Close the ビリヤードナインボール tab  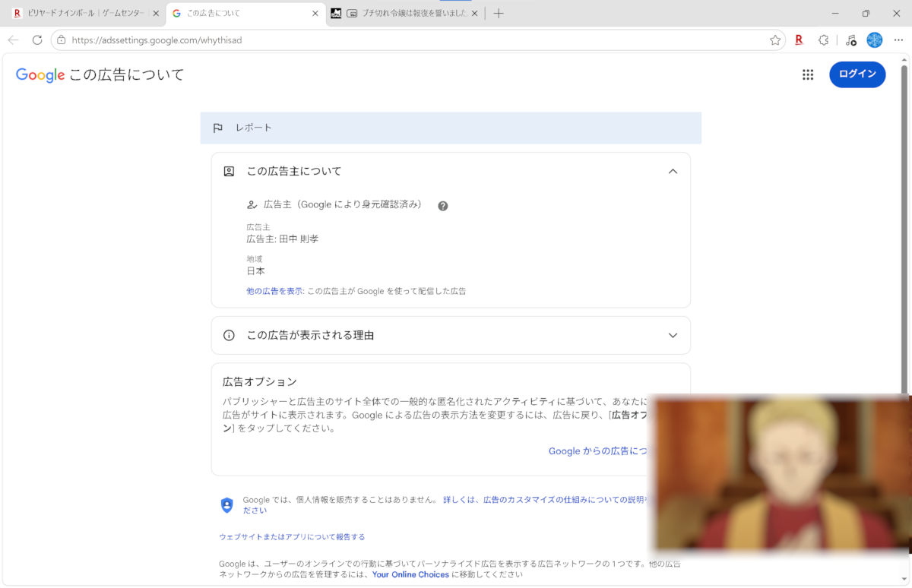point(156,14)
